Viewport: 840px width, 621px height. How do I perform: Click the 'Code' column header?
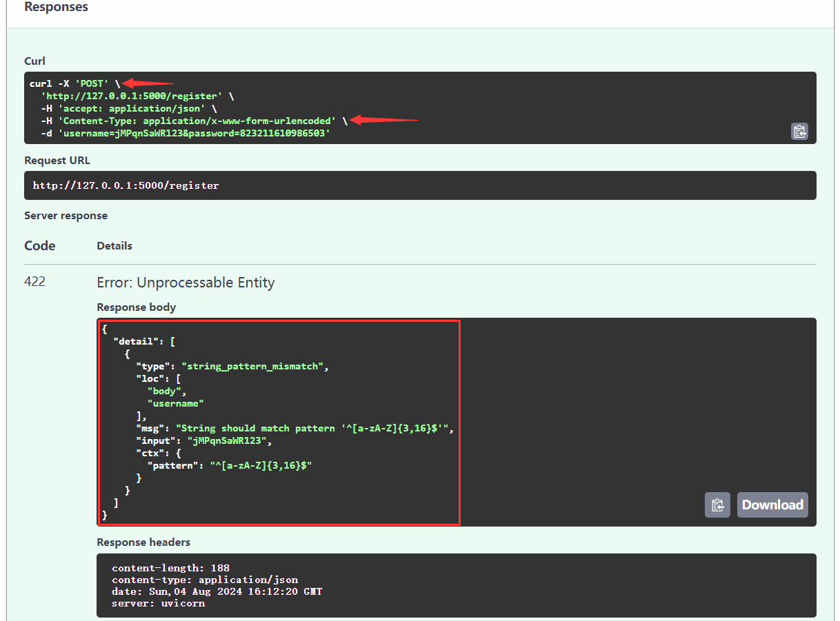click(39, 246)
